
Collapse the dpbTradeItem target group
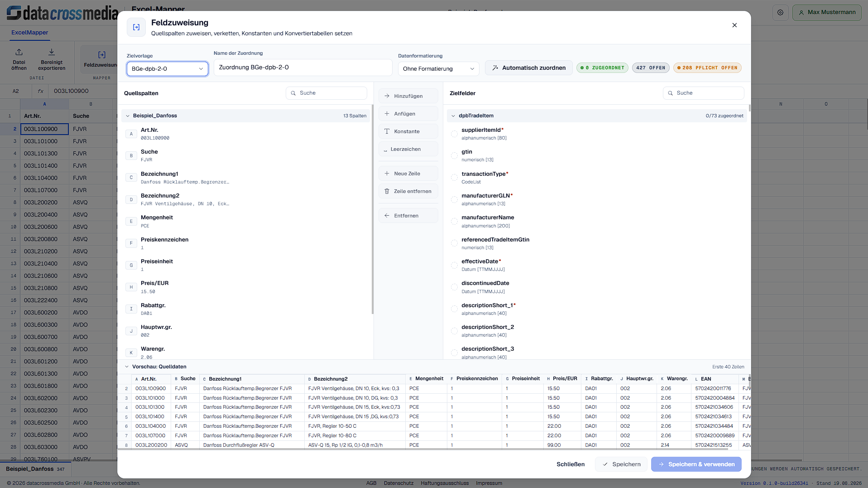point(453,116)
